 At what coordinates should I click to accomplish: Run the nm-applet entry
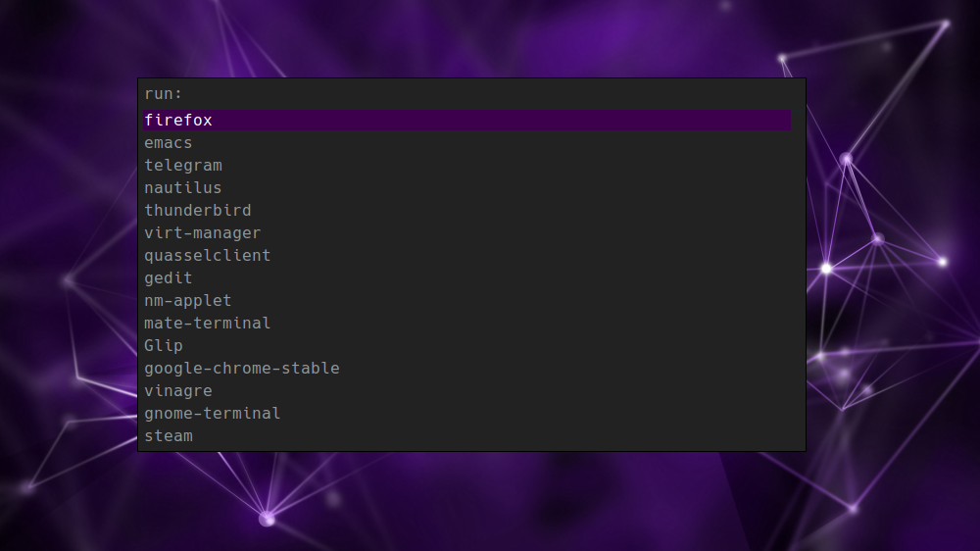click(188, 301)
